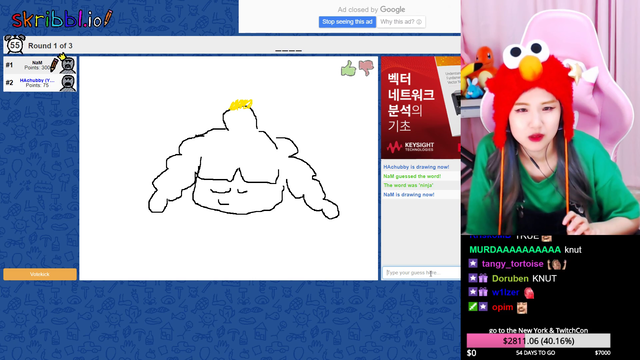Click "The word was 'ninja'" message
Viewport: 640px width, 360px height.
(x=408, y=185)
